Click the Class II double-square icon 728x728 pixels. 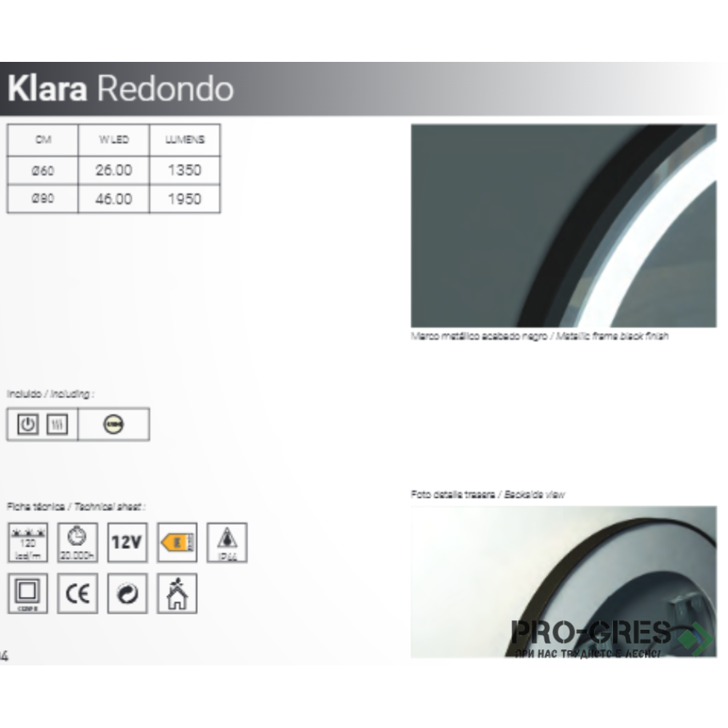point(28,593)
